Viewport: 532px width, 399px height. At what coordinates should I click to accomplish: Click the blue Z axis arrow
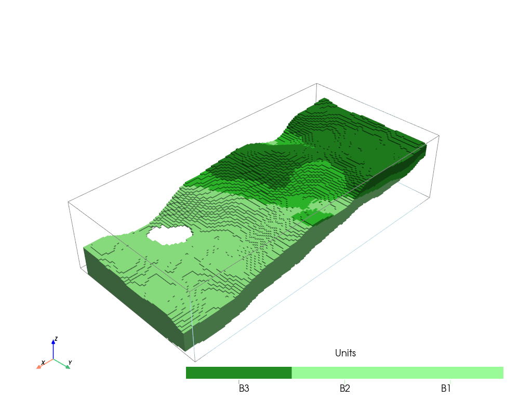tap(54, 349)
